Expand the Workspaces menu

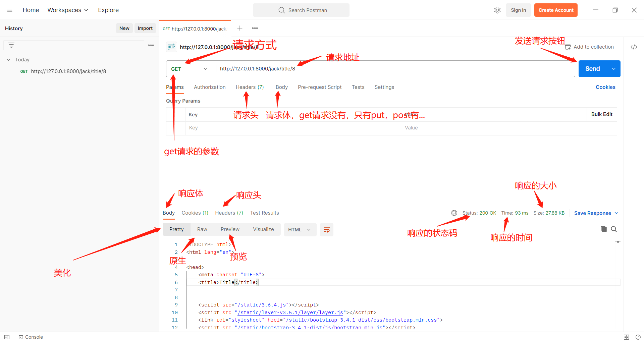(68, 10)
